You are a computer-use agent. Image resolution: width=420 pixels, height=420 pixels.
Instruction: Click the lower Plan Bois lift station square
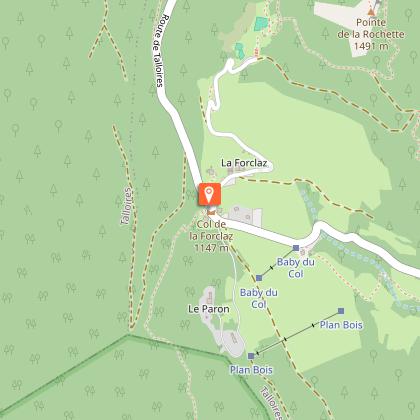click(x=251, y=356)
